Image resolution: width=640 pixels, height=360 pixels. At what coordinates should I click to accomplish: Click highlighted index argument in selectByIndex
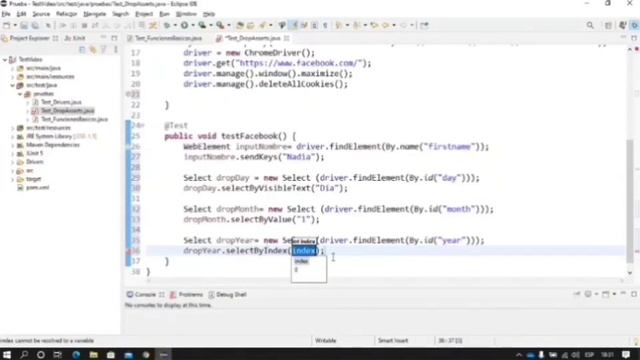coord(304,251)
